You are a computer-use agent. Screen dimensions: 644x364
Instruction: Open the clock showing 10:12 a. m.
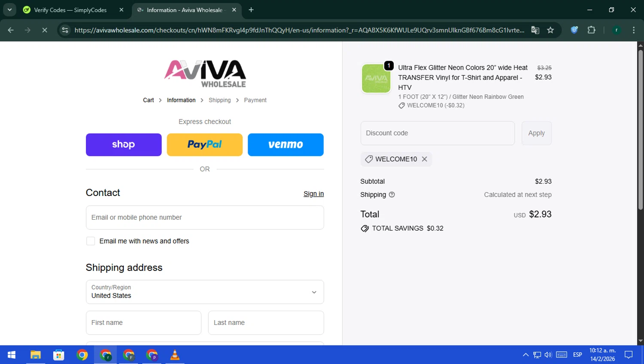[x=602, y=355]
